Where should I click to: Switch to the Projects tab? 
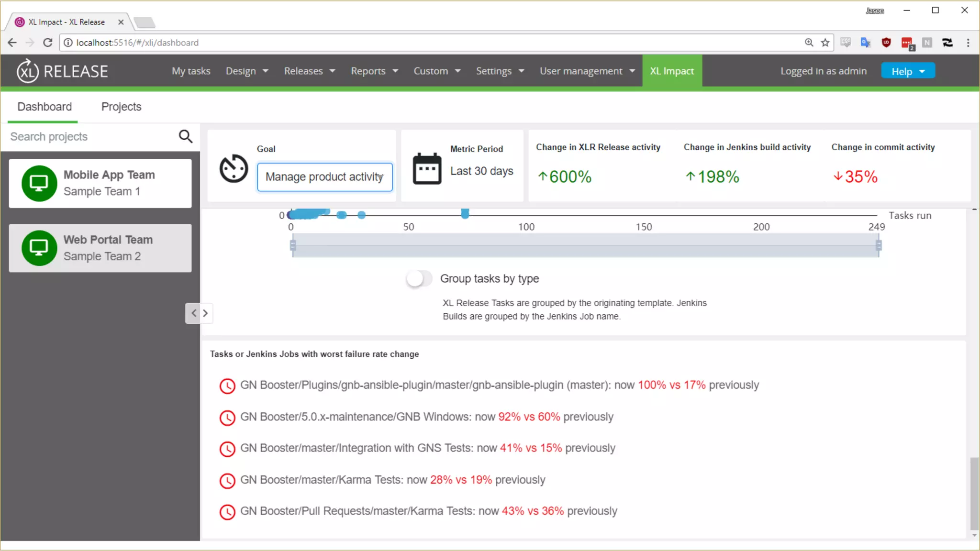[x=121, y=107]
